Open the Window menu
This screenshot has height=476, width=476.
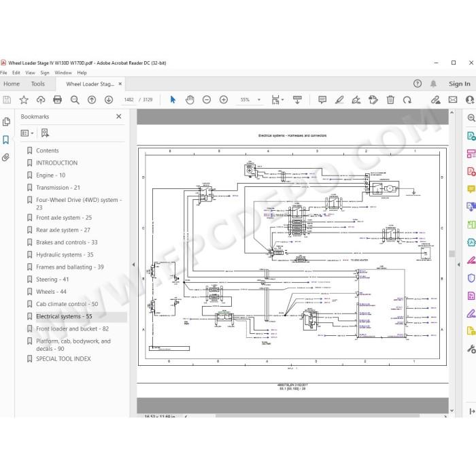[63, 73]
